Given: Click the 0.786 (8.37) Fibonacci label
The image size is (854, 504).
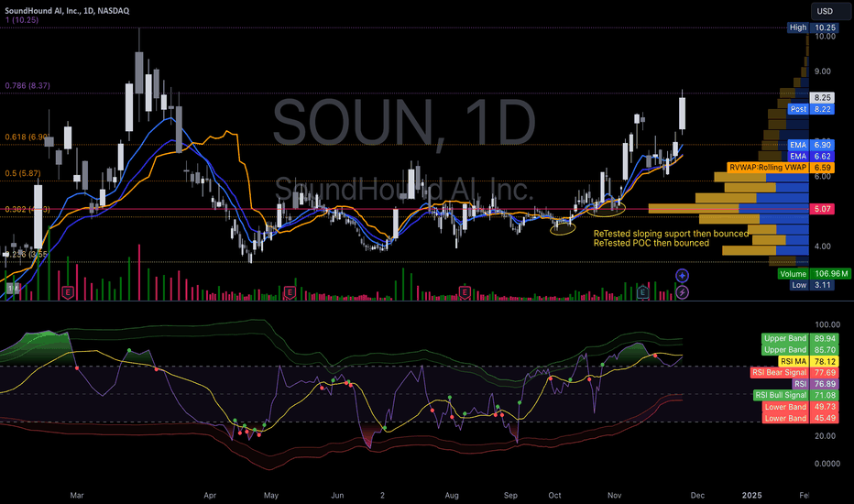Looking at the screenshot, I should pos(27,85).
